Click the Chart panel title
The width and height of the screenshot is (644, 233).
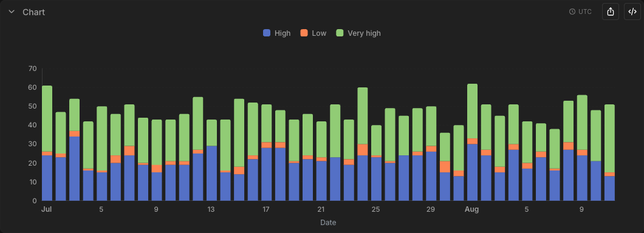(x=33, y=12)
